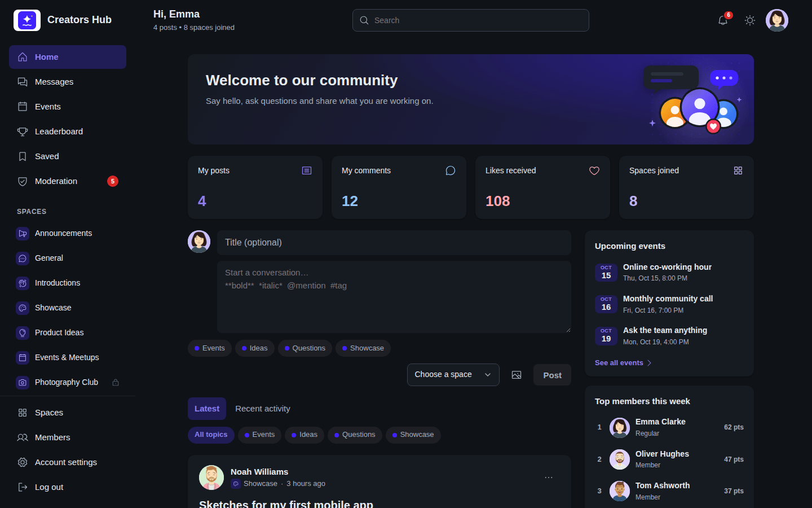Open Monthly community call event
Image resolution: width=812 pixels, height=508 pixels.
[x=669, y=304]
